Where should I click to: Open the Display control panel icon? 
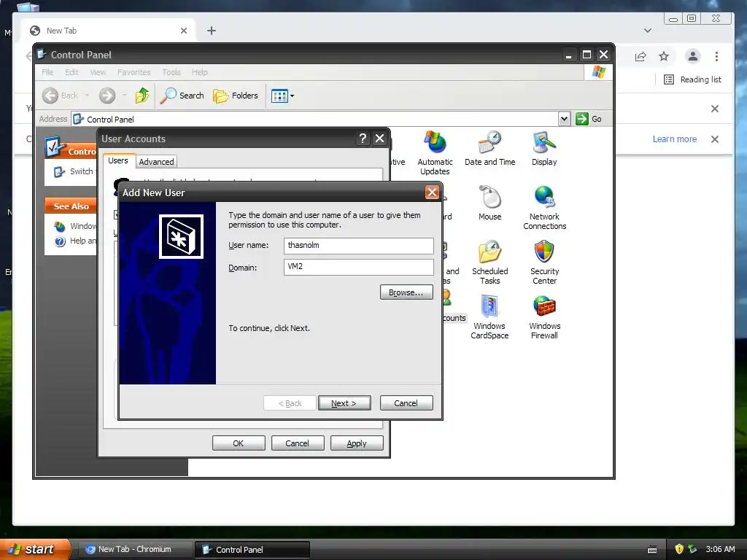click(x=544, y=149)
